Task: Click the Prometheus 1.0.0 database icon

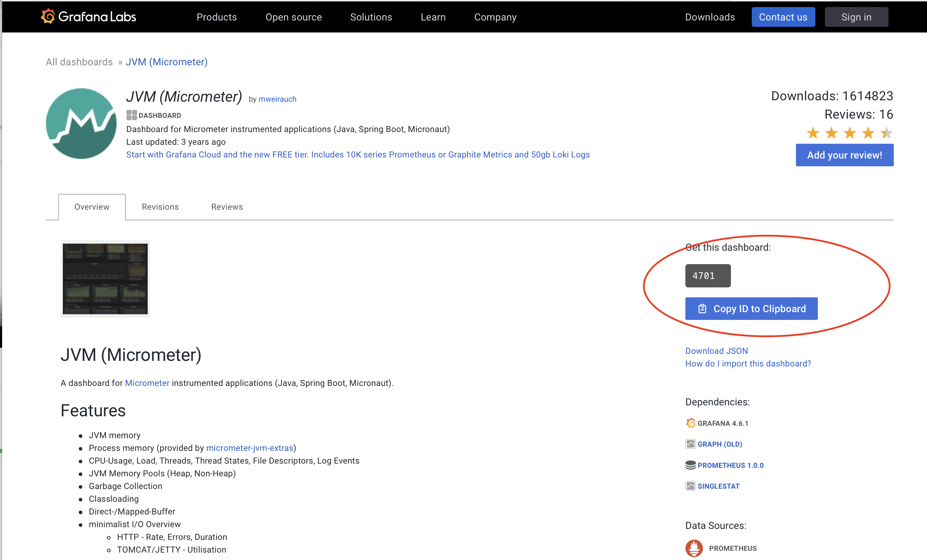Action: click(690, 465)
